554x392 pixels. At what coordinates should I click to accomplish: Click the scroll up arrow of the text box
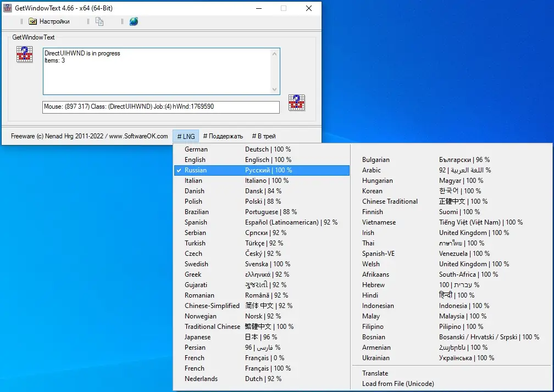click(275, 54)
